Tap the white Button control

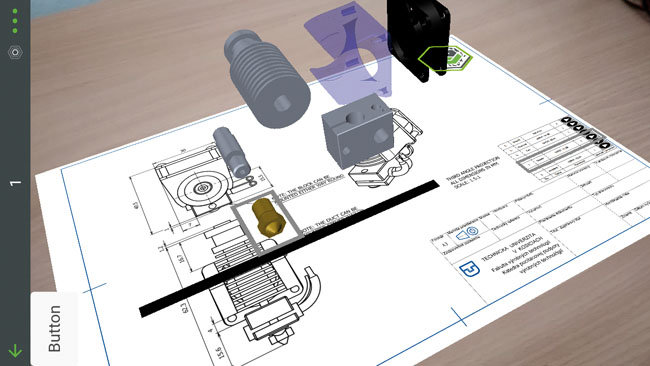click(54, 329)
